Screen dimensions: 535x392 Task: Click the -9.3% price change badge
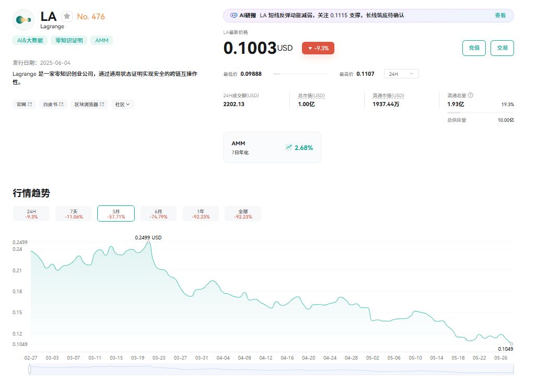318,48
